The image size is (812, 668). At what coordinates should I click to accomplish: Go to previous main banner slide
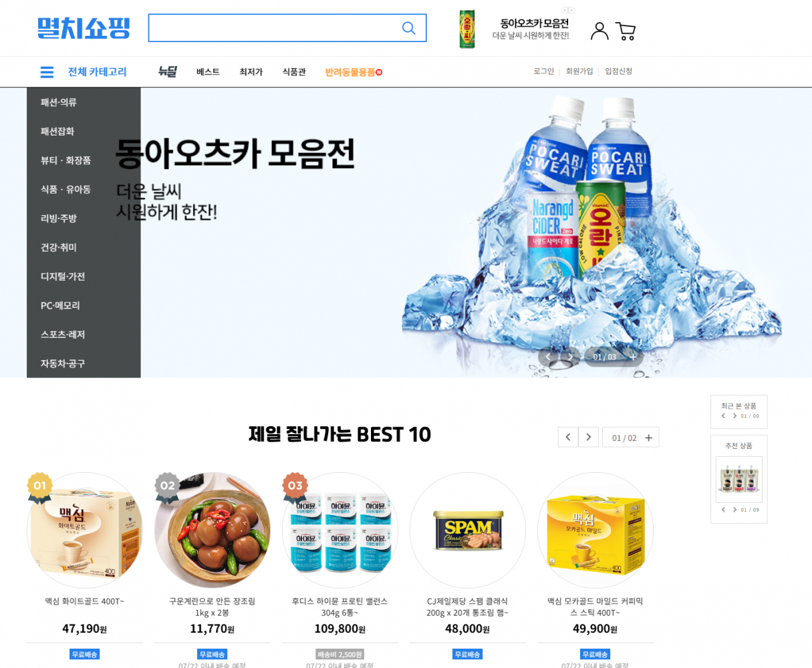[x=548, y=357]
